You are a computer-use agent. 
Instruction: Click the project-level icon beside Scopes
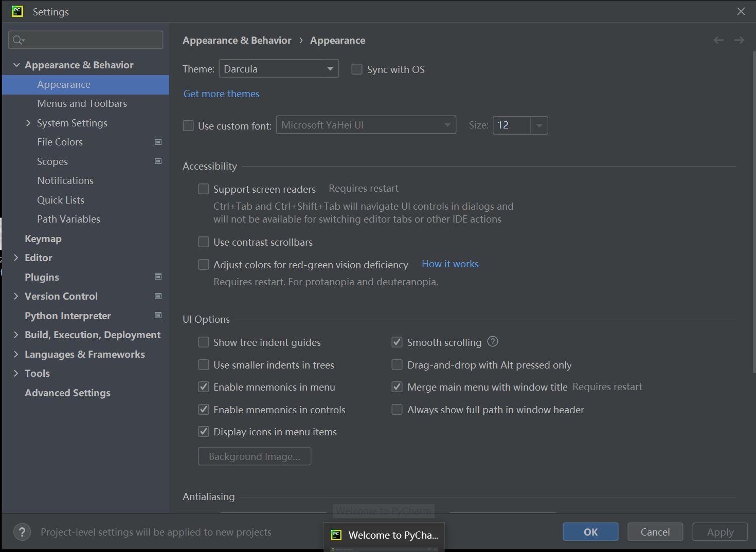tap(158, 161)
